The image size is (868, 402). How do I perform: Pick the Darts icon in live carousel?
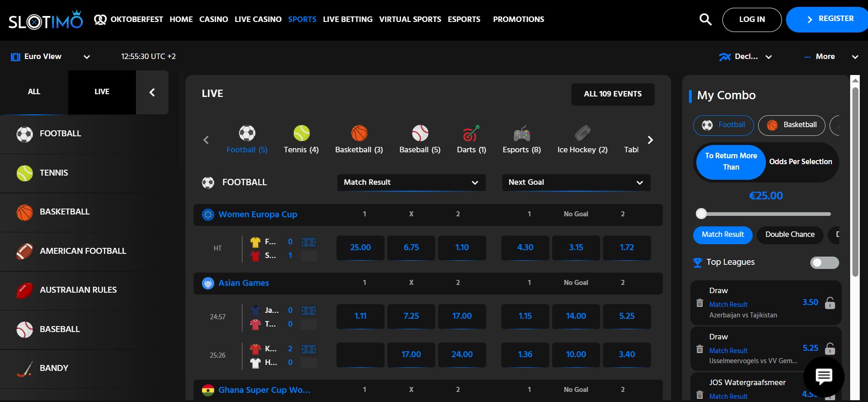[x=471, y=133]
